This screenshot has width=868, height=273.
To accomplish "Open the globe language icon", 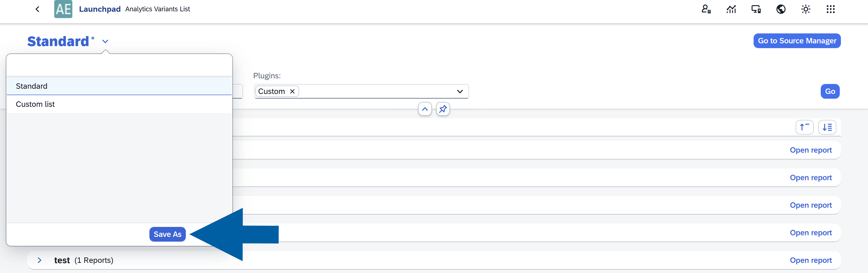I will [781, 9].
